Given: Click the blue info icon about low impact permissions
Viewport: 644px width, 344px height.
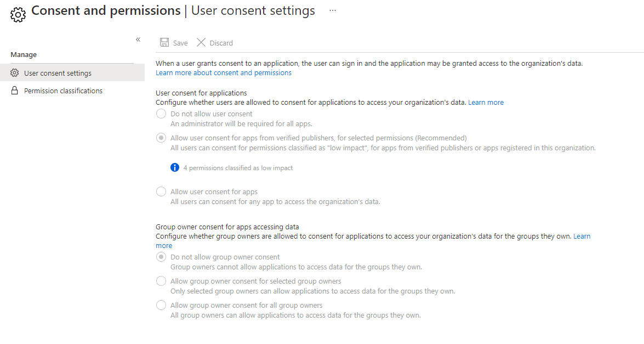Looking at the screenshot, I should tap(174, 167).
